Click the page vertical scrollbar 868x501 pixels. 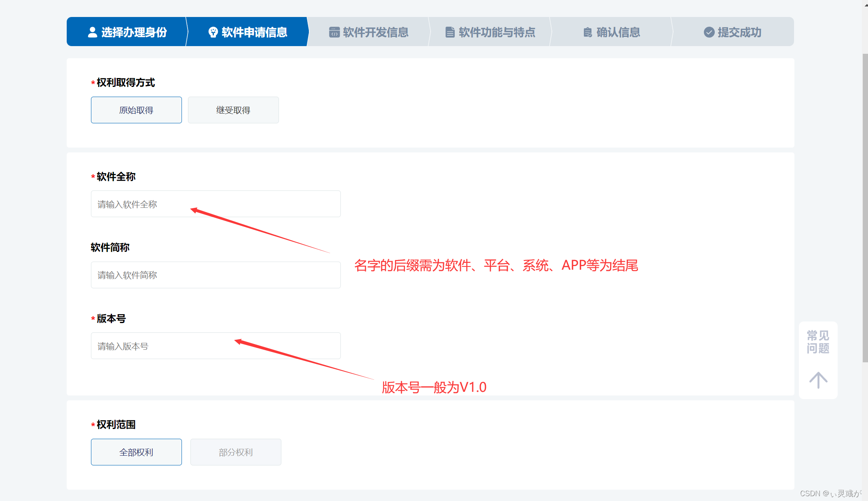point(865,208)
